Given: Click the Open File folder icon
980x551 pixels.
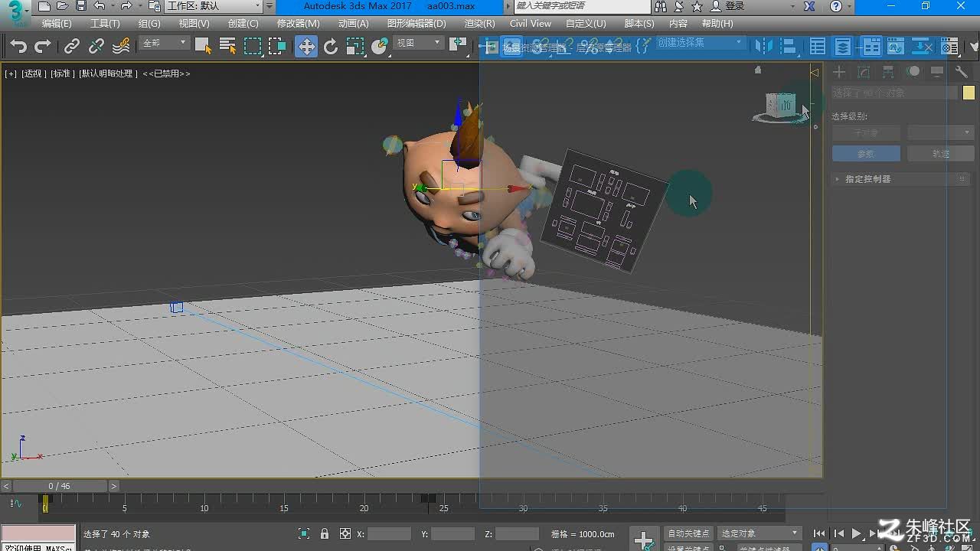Looking at the screenshot, I should pos(63,6).
